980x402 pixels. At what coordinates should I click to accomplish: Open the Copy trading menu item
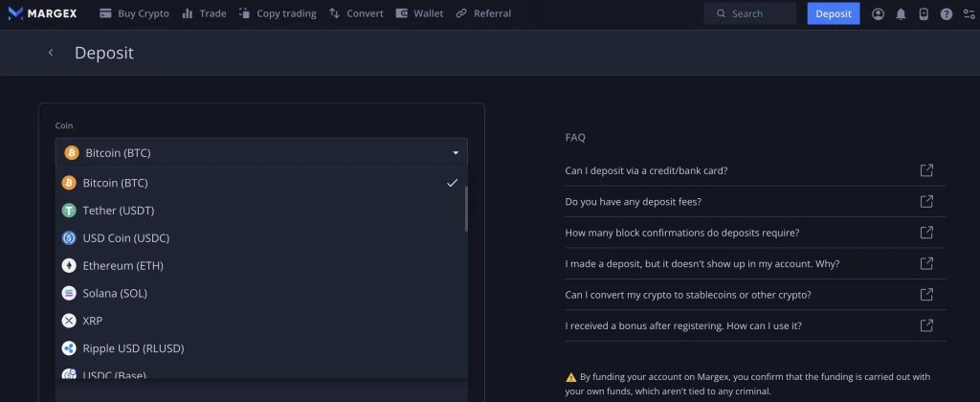click(x=278, y=13)
